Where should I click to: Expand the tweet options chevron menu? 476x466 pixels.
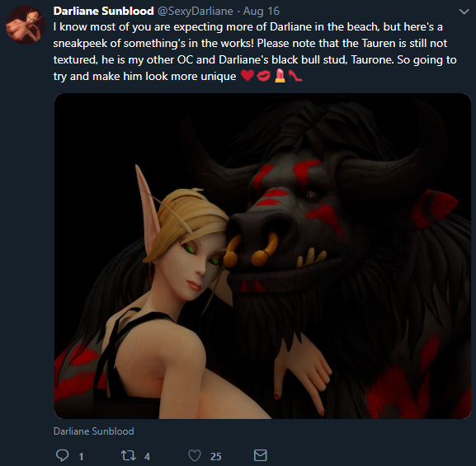(464, 12)
